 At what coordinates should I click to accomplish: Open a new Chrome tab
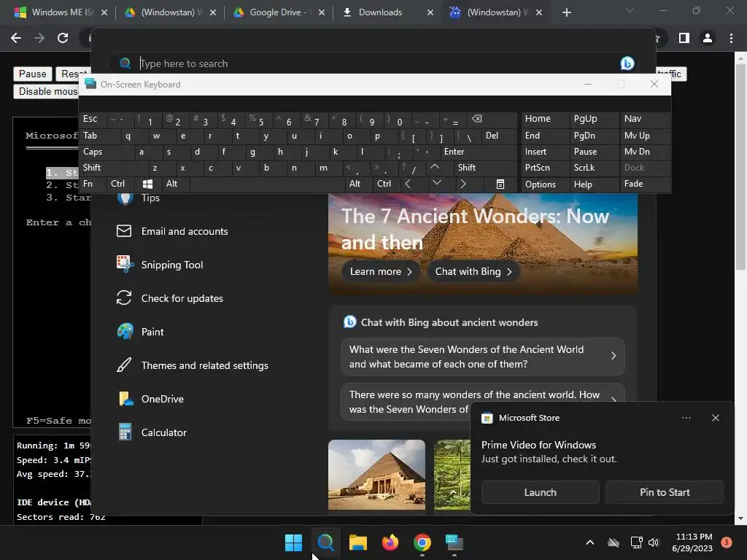point(566,12)
